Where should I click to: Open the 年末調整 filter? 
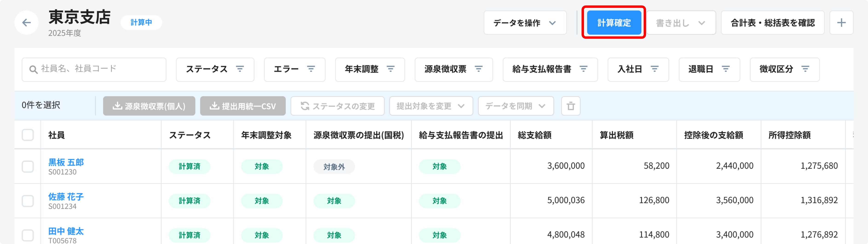coord(370,69)
